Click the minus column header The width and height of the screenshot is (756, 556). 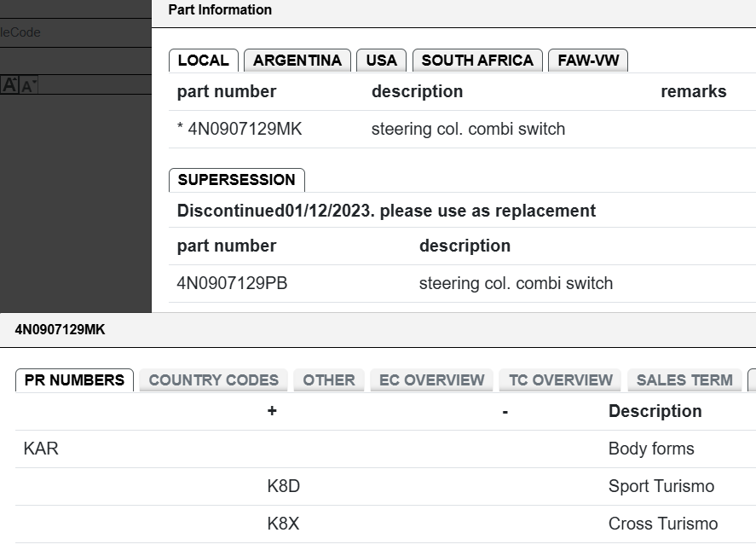505,412
